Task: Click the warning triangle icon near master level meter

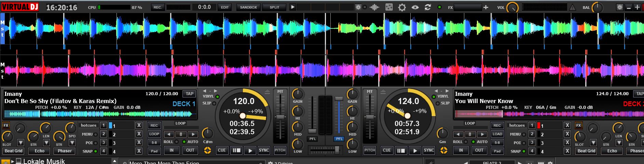Action: click(x=572, y=7)
